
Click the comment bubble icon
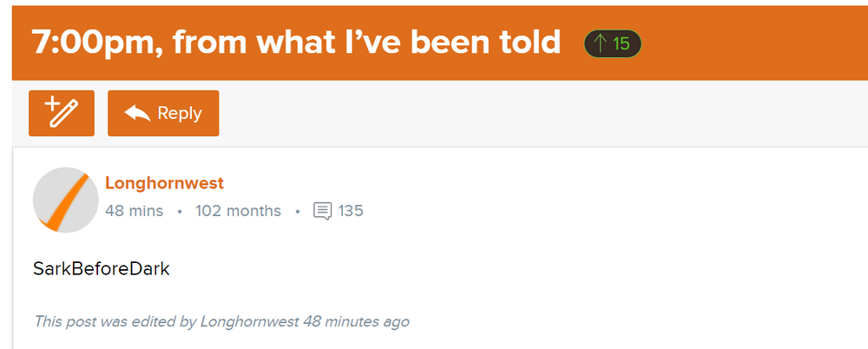point(322,211)
